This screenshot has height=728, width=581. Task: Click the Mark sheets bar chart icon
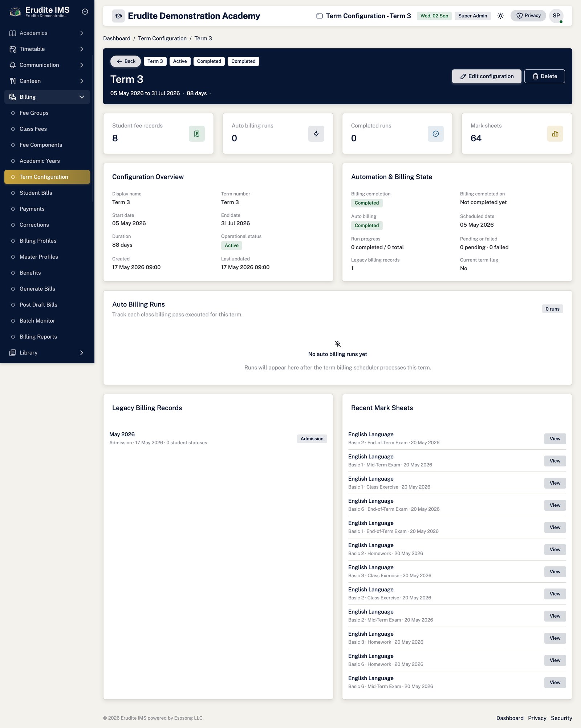click(x=555, y=134)
